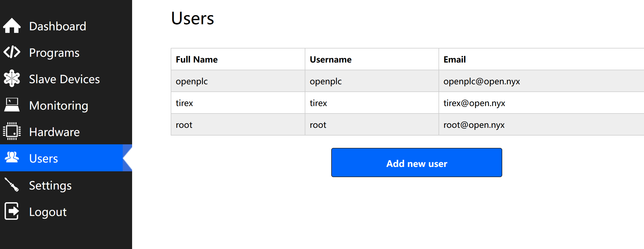Click the Settings screwdriver icon
Image resolution: width=644 pixels, height=249 pixels.
(12, 185)
